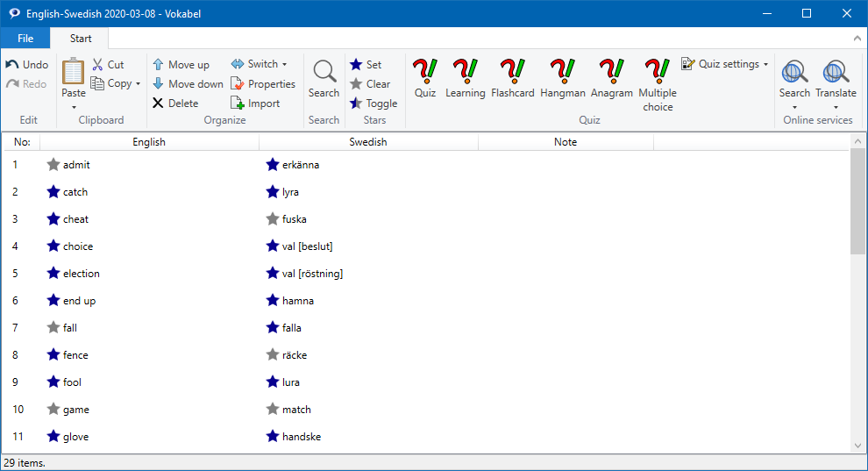
Task: Toggle the star next to handske
Action: pyautogui.click(x=273, y=436)
